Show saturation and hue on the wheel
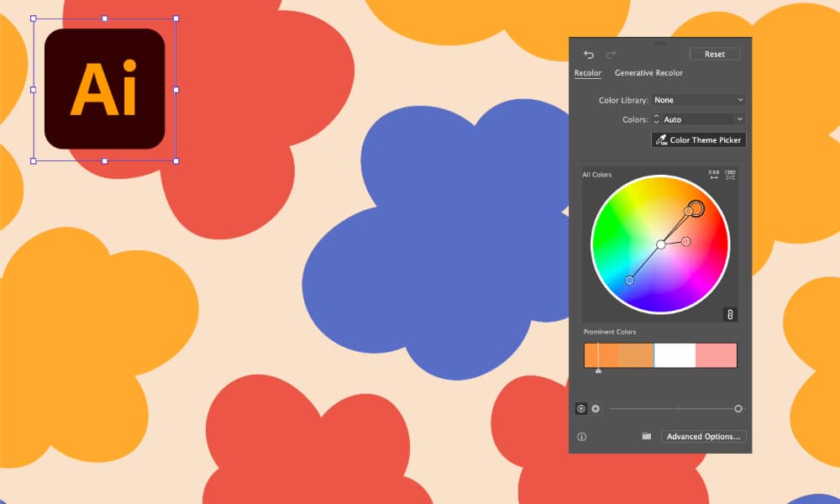 point(581,409)
